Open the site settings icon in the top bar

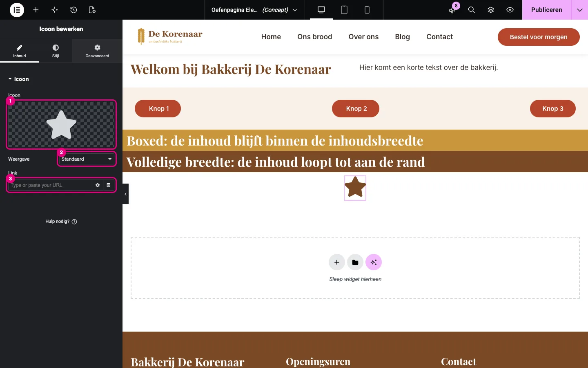55,10
